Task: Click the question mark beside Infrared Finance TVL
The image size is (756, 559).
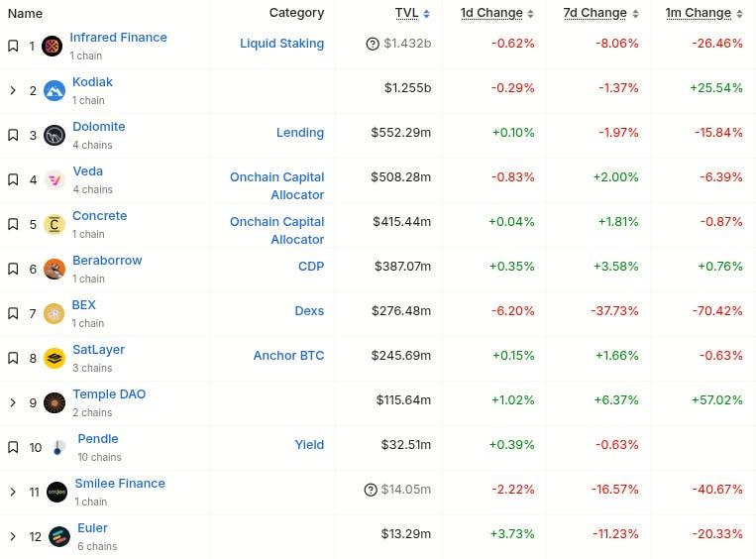Action: tap(373, 44)
